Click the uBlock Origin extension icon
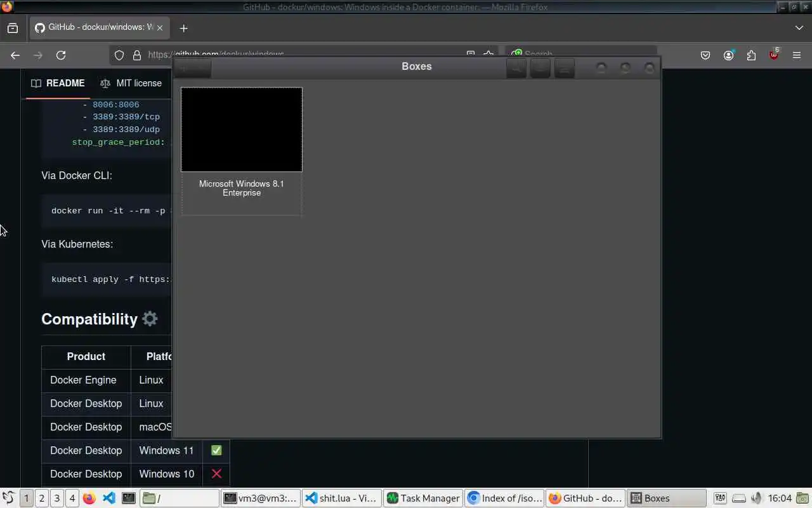Screen dimensions: 812x508 tap(774, 55)
